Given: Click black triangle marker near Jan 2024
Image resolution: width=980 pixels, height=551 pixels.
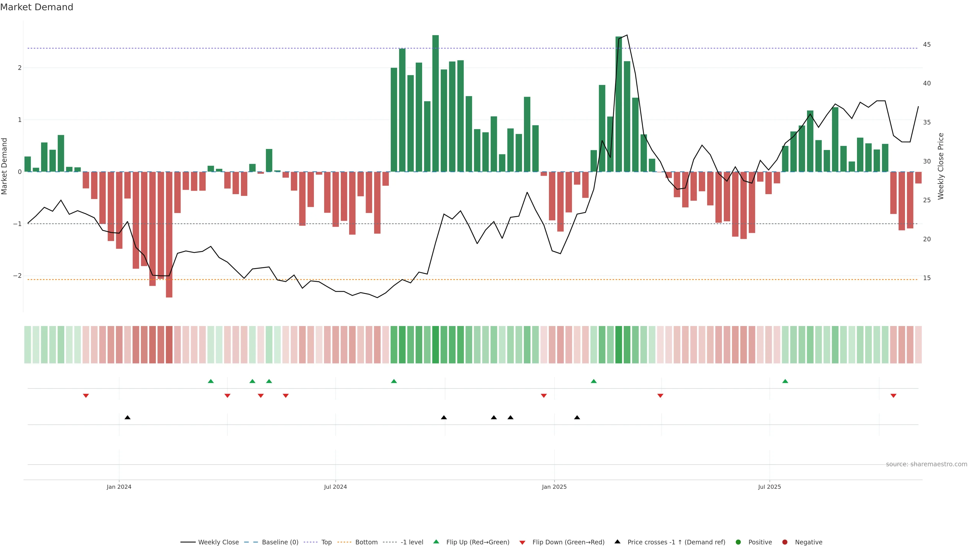Looking at the screenshot, I should point(127,418).
